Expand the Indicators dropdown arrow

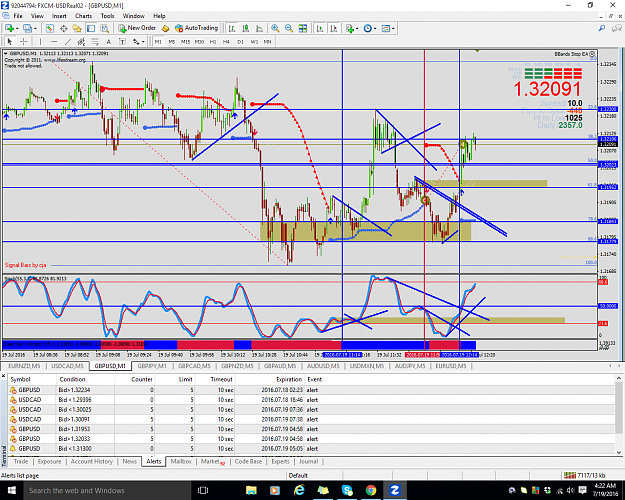click(357, 29)
